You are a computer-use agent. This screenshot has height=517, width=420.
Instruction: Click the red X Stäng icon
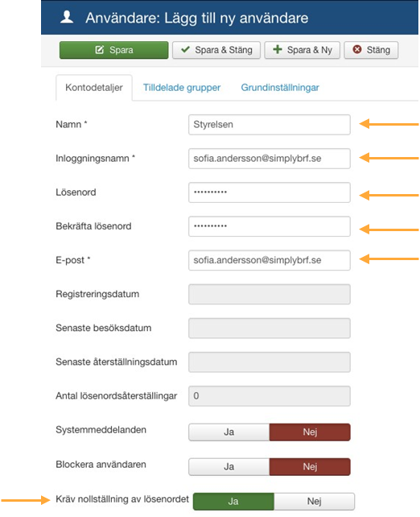click(357, 49)
